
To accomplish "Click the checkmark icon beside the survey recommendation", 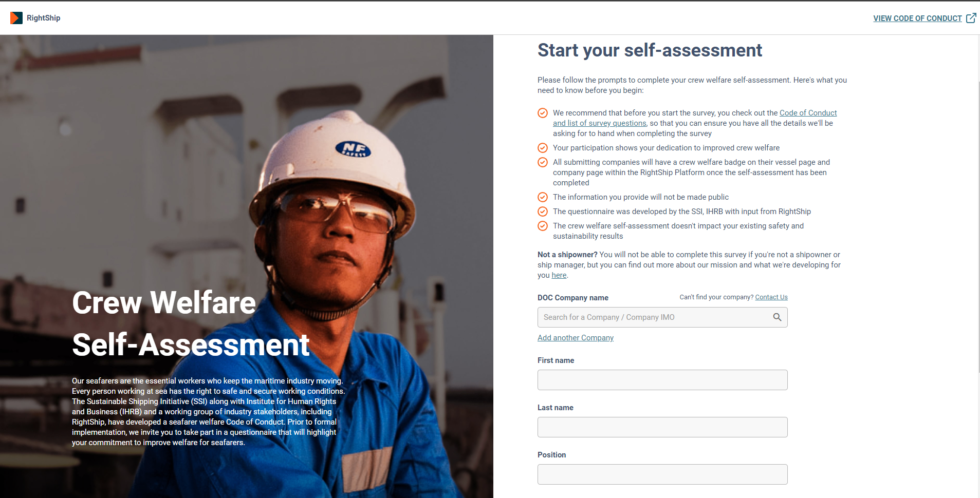I will pyautogui.click(x=542, y=113).
